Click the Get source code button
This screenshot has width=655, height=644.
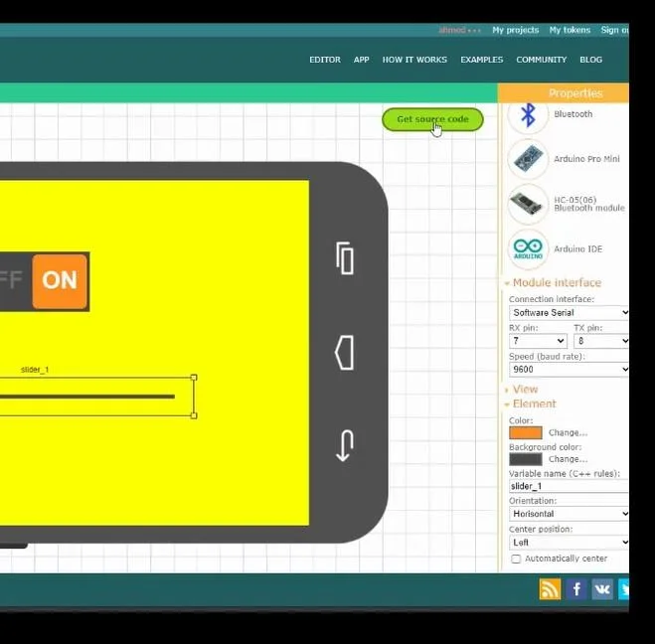[x=432, y=119]
